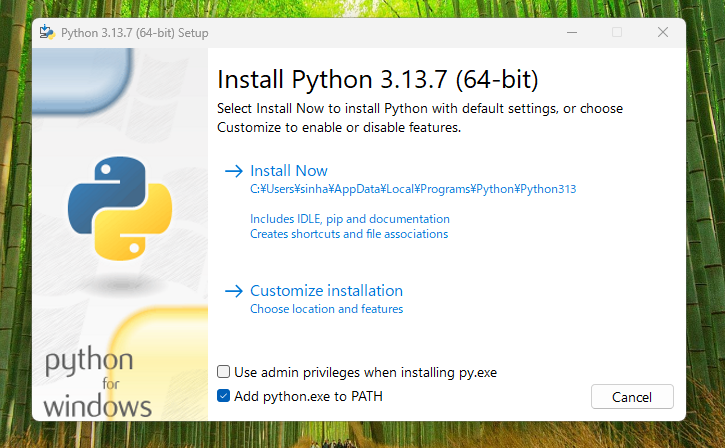Click the "Use admin privileges when installing py.exe" label
725x448 pixels.
click(365, 372)
